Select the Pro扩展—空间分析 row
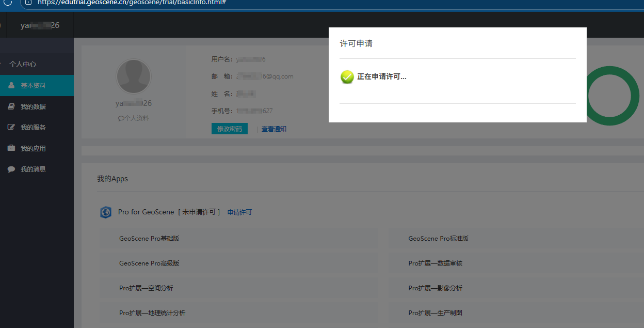 click(239, 288)
